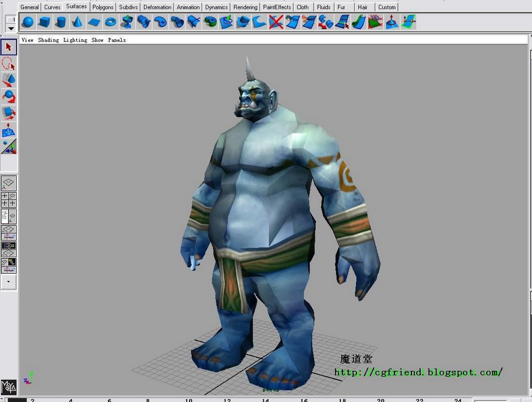Click the shelf icon with green curved arrow
This screenshot has height=402, width=532.
227,22
